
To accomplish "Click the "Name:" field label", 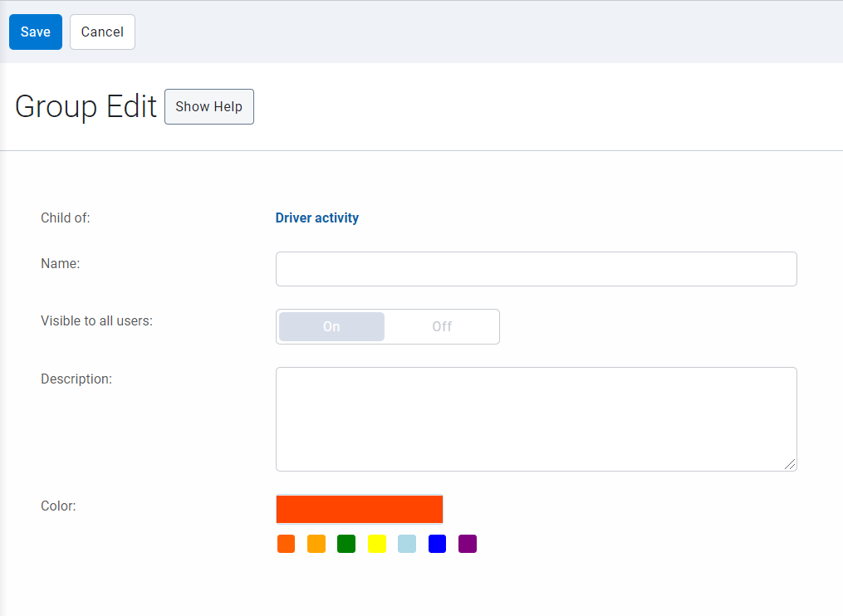I will pos(60,263).
